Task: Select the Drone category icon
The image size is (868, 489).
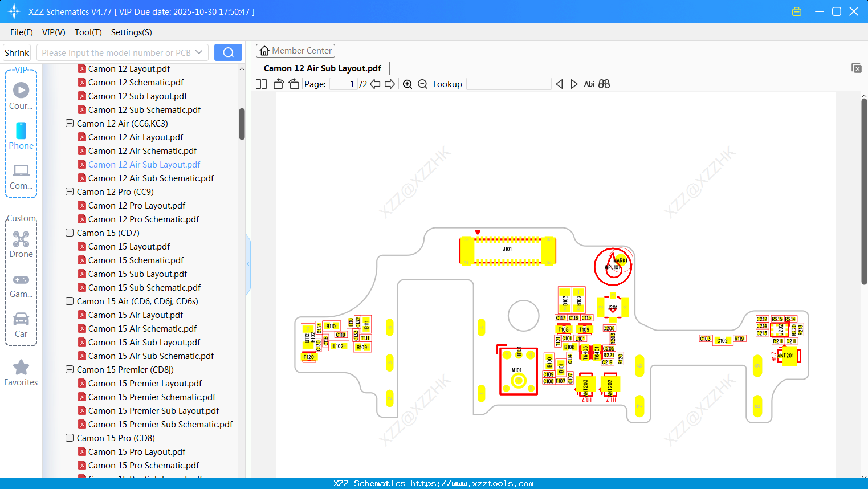Action: (x=21, y=244)
